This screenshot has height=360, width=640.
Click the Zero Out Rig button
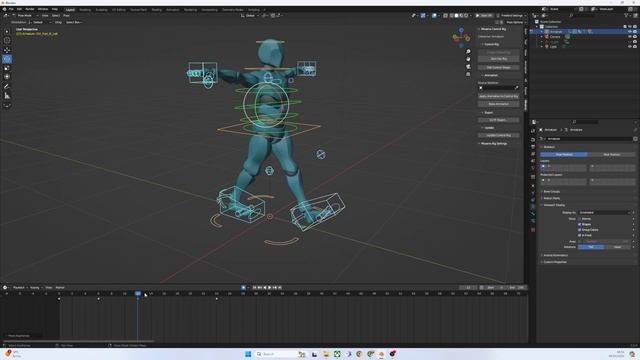(x=499, y=59)
